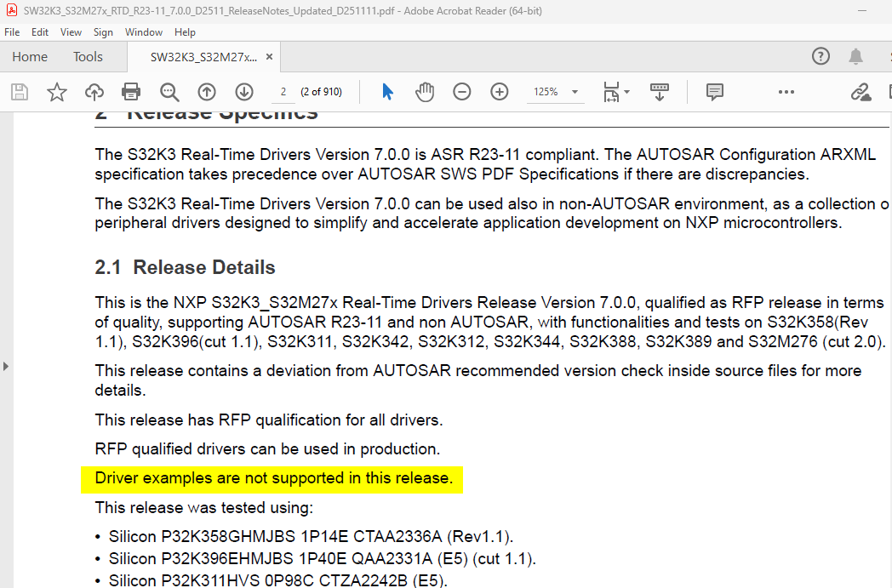Upload file to cloud icon
The height and width of the screenshot is (588, 892).
pos(94,92)
